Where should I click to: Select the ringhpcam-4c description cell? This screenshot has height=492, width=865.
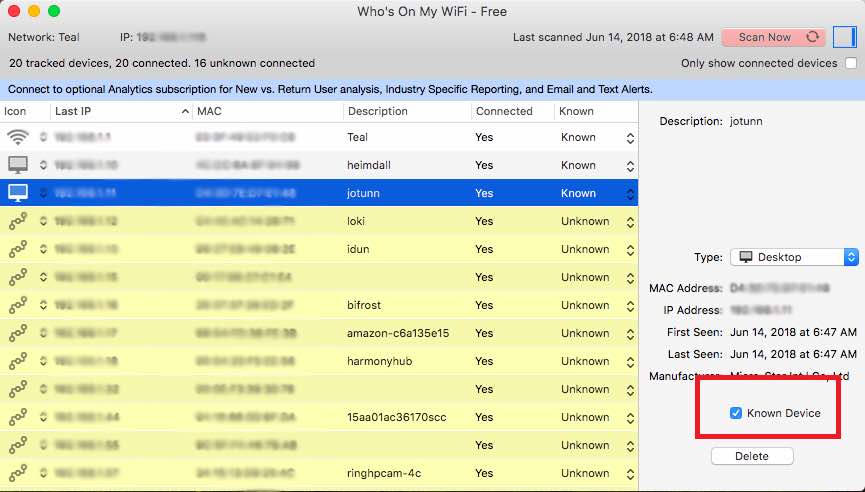pos(384,473)
